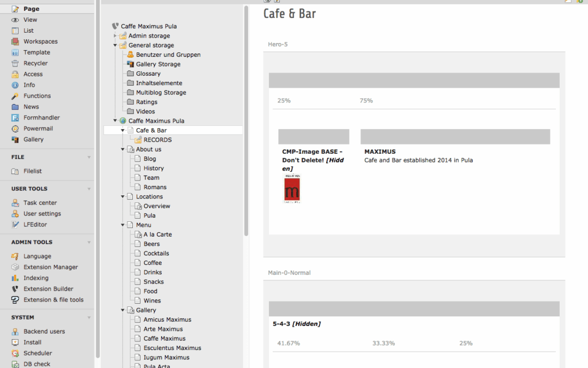Click the Scheduler module icon
The image size is (588, 368).
coord(15,353)
